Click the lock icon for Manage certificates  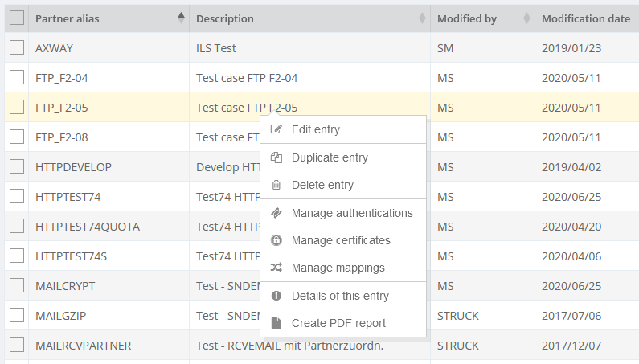pos(276,240)
